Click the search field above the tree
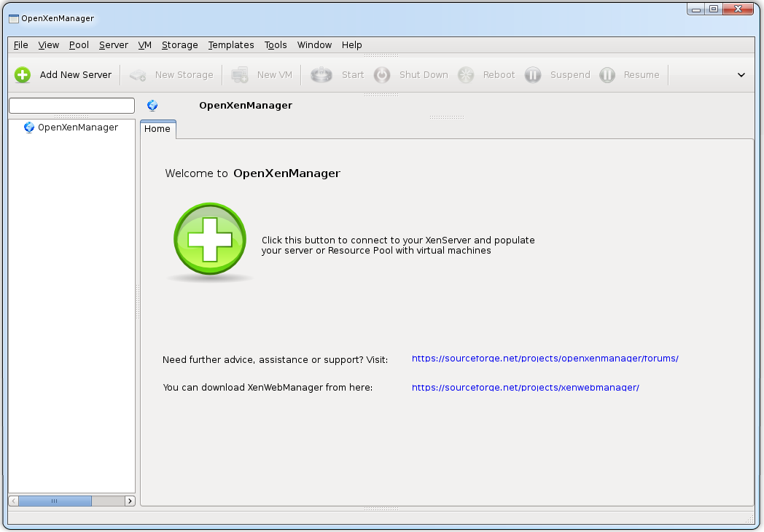Screen dimensions: 764x532 coord(71,106)
